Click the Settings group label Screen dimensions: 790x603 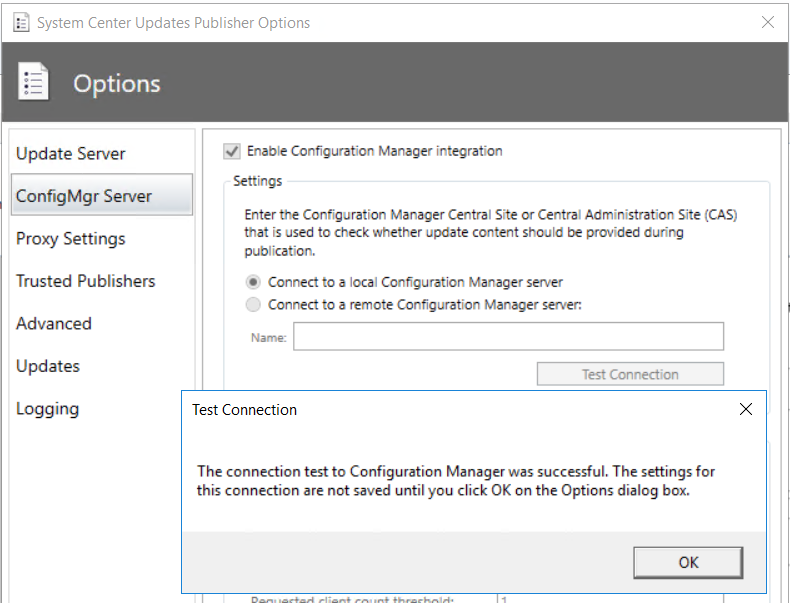point(257,181)
